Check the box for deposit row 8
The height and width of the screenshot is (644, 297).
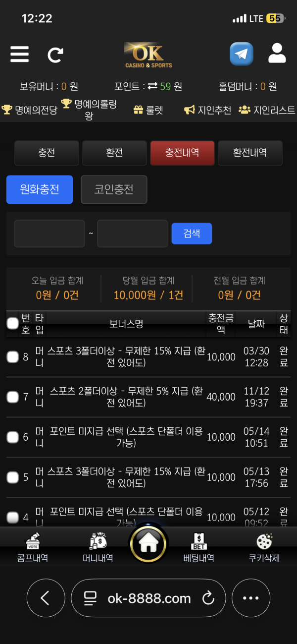13,356
